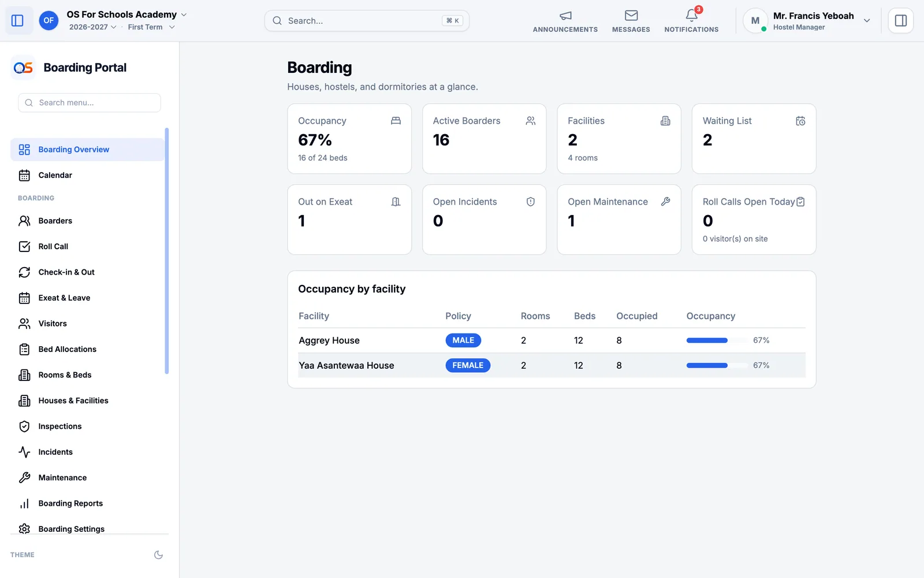This screenshot has height=578, width=924.
Task: Click Yaa Asantewaa House occupancy progress bar
Action: [x=717, y=365]
